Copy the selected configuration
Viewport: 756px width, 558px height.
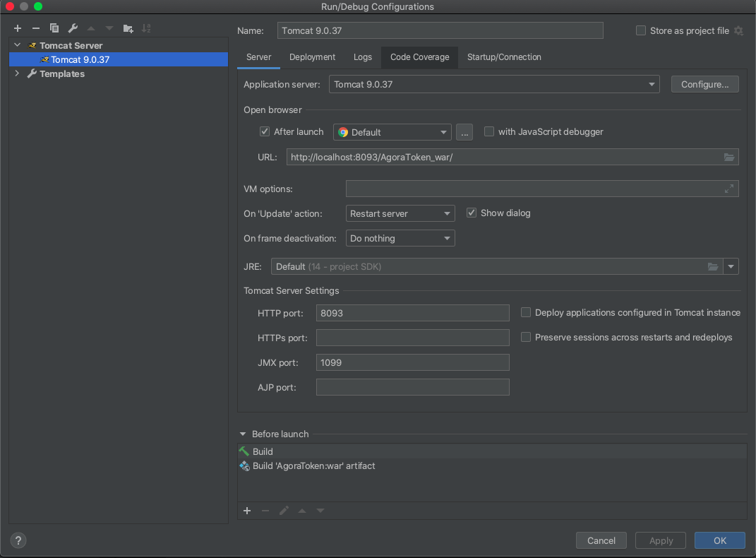click(54, 28)
